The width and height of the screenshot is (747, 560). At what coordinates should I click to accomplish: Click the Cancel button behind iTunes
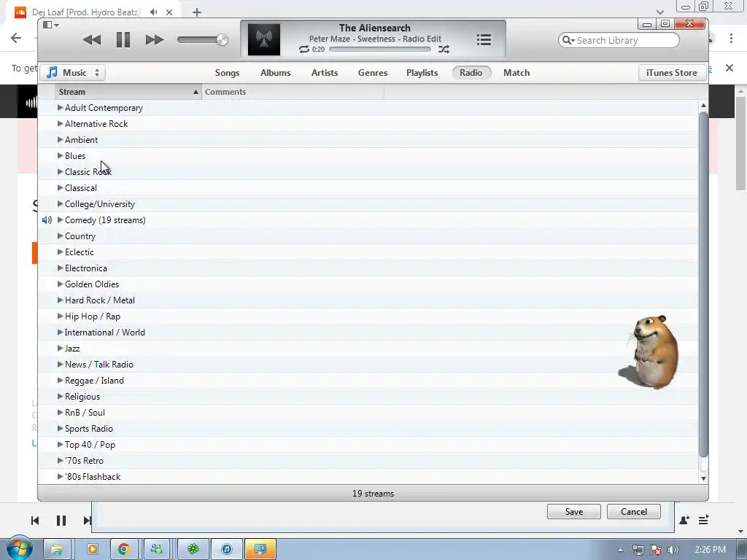[x=634, y=511]
